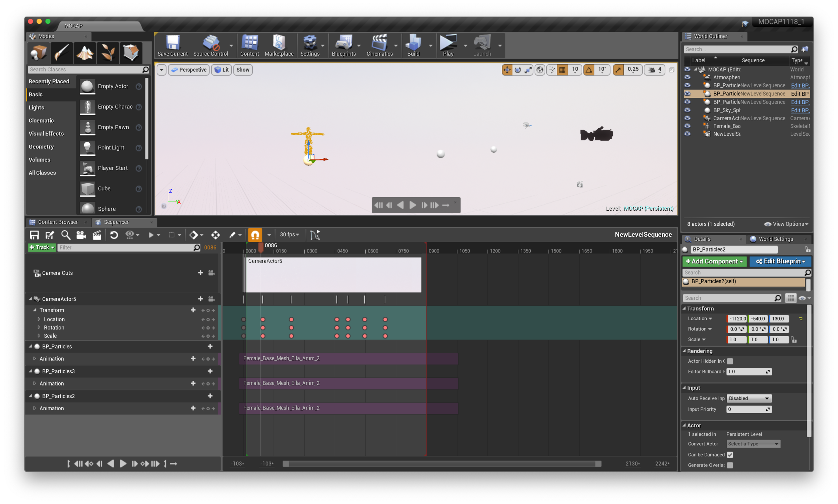The image size is (838, 504).
Task: Click the Modes panel class list scrollbar
Action: click(x=146, y=119)
